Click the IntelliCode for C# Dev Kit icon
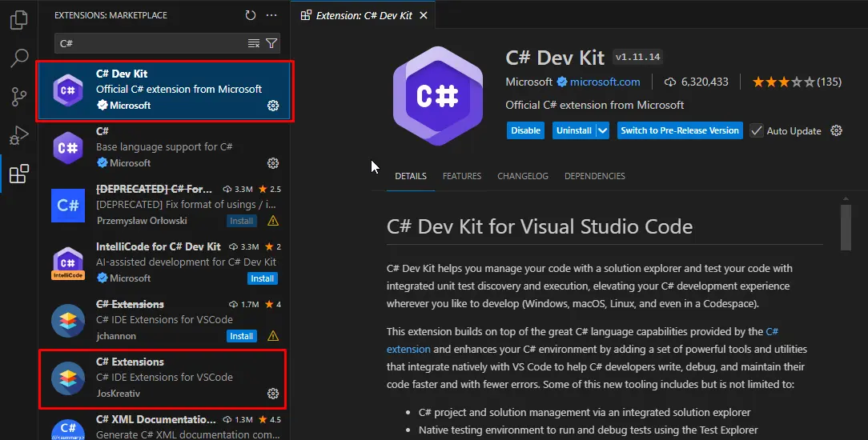This screenshot has width=868, height=440. (68, 263)
